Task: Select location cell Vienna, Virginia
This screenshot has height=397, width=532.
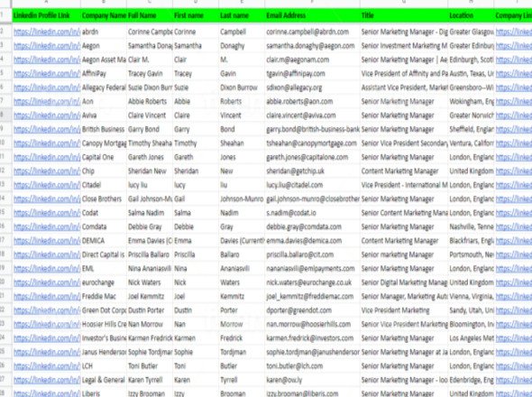Action: point(472,297)
